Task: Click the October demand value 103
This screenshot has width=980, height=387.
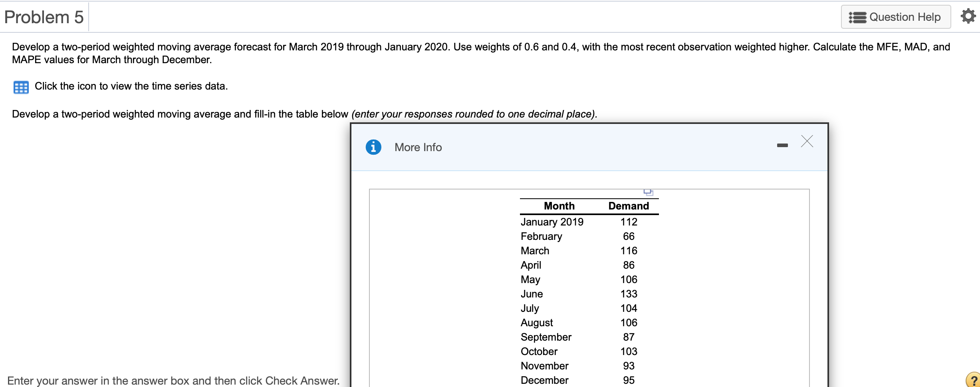Action: pos(629,351)
